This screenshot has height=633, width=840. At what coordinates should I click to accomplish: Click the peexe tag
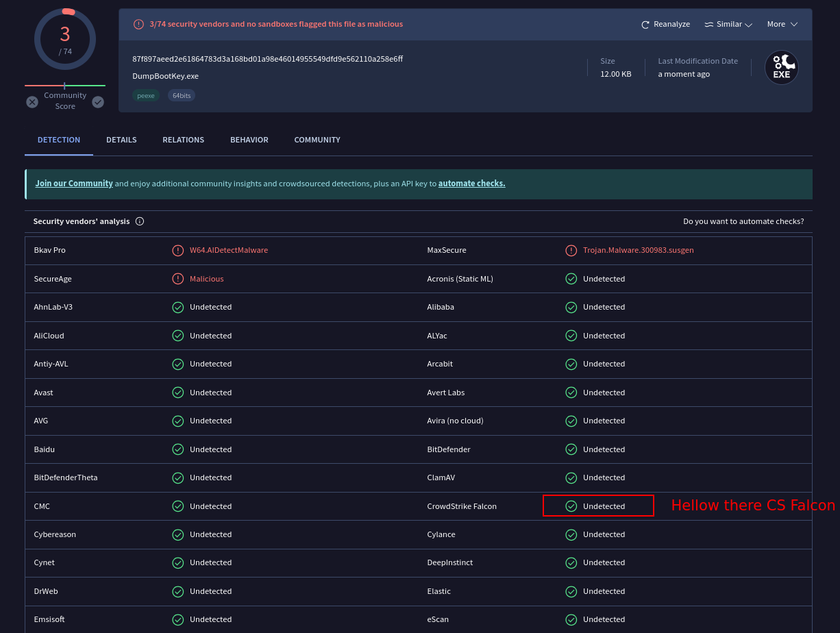pyautogui.click(x=146, y=96)
